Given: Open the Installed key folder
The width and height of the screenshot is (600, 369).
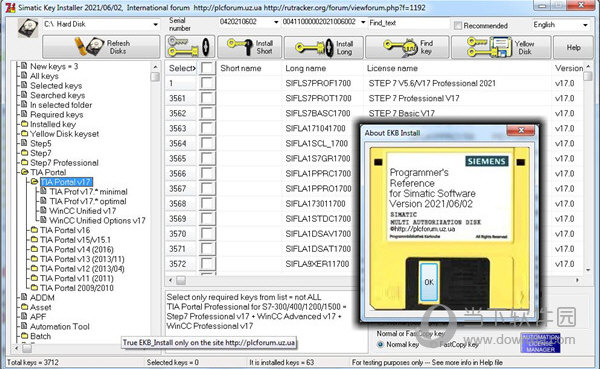Looking at the screenshot, I should (x=53, y=124).
